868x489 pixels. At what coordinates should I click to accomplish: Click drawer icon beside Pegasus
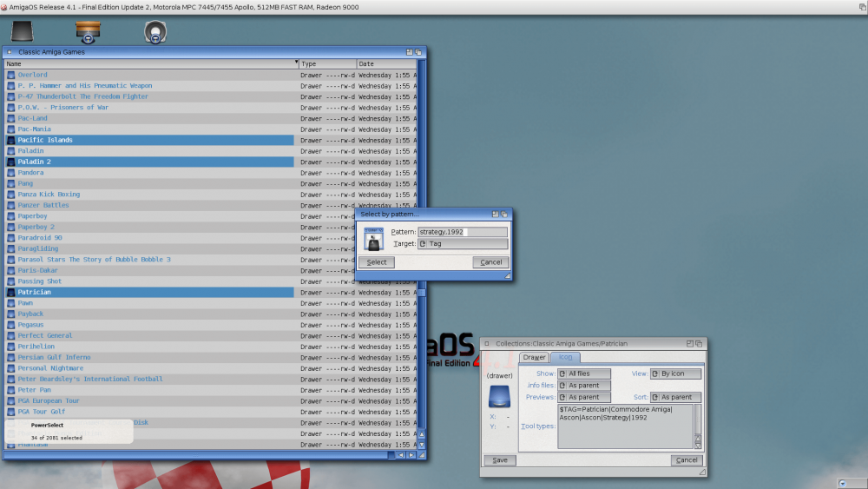(x=11, y=325)
